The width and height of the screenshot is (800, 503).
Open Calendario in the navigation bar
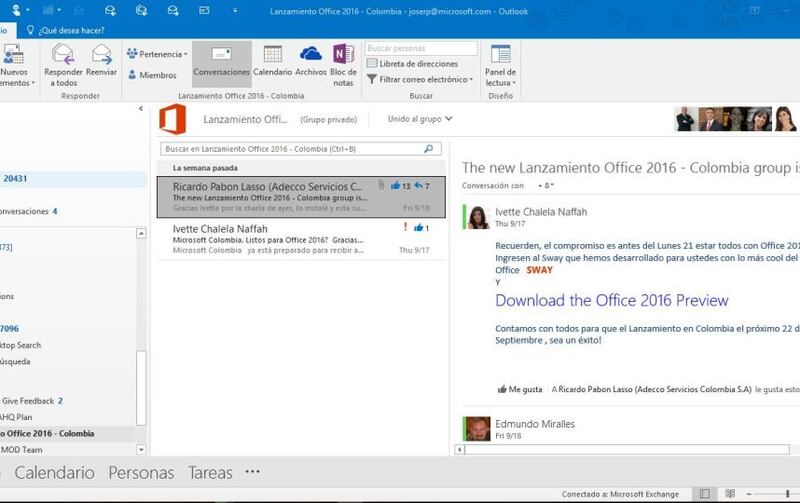[x=54, y=472]
